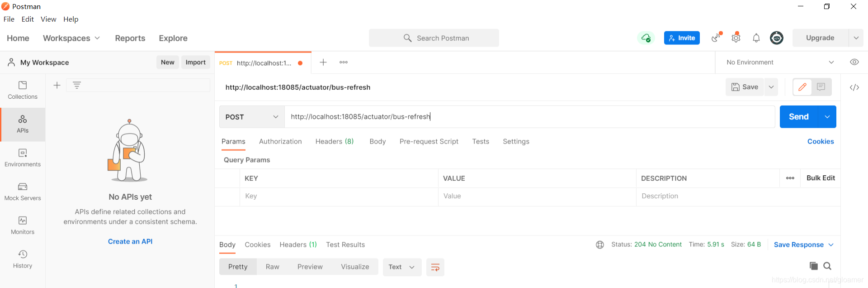This screenshot has height=288, width=868.
Task: Click the Save button
Action: (x=745, y=87)
